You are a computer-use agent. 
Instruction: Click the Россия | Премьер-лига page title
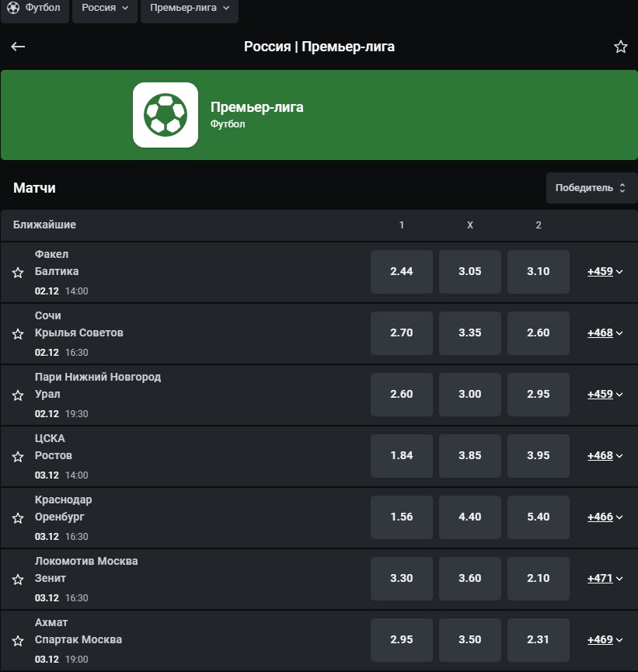319,47
